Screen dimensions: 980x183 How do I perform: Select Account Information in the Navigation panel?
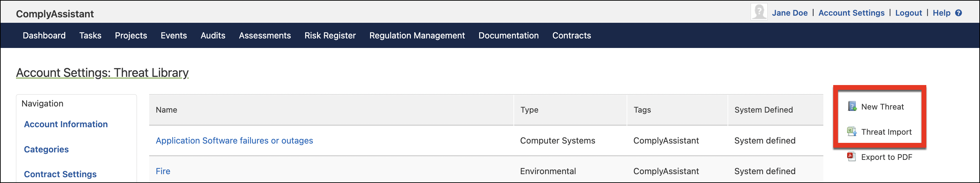click(66, 124)
